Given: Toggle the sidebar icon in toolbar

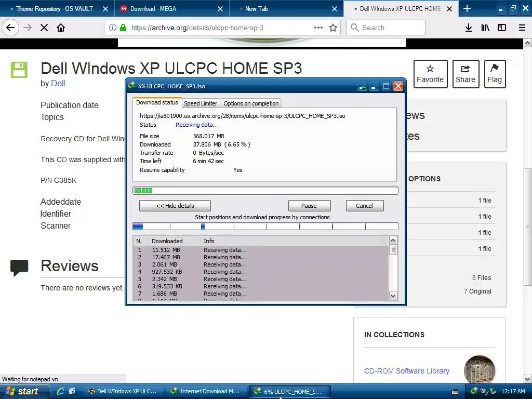Looking at the screenshot, I should coord(502,28).
